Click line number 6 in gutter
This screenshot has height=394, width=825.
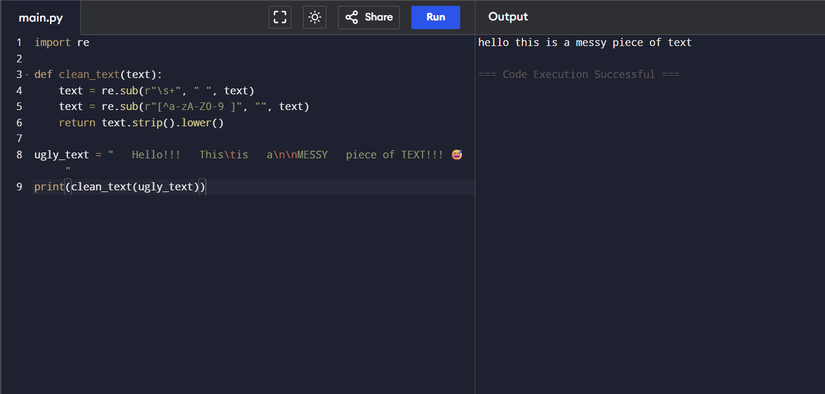(19, 123)
